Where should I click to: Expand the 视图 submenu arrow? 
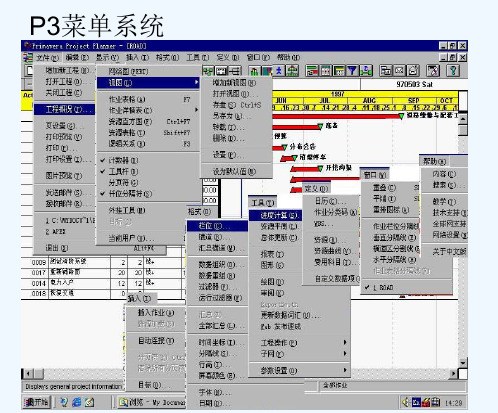point(196,82)
